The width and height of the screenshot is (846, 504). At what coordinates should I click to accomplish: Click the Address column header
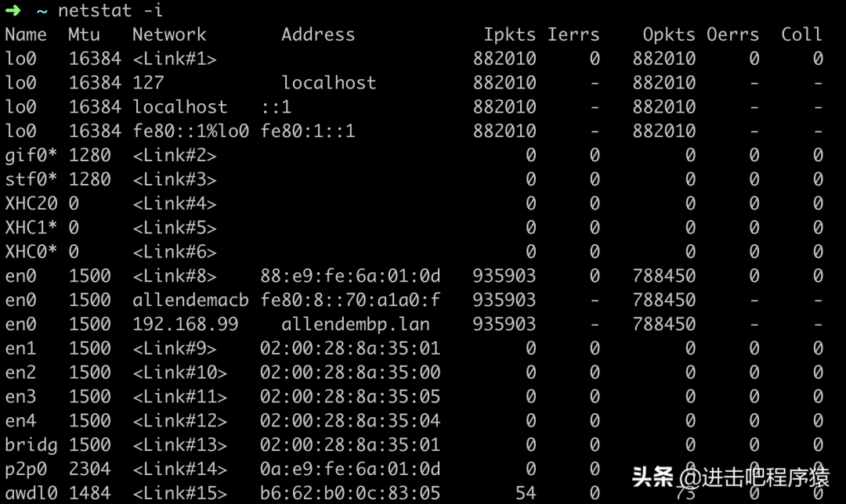click(x=318, y=34)
